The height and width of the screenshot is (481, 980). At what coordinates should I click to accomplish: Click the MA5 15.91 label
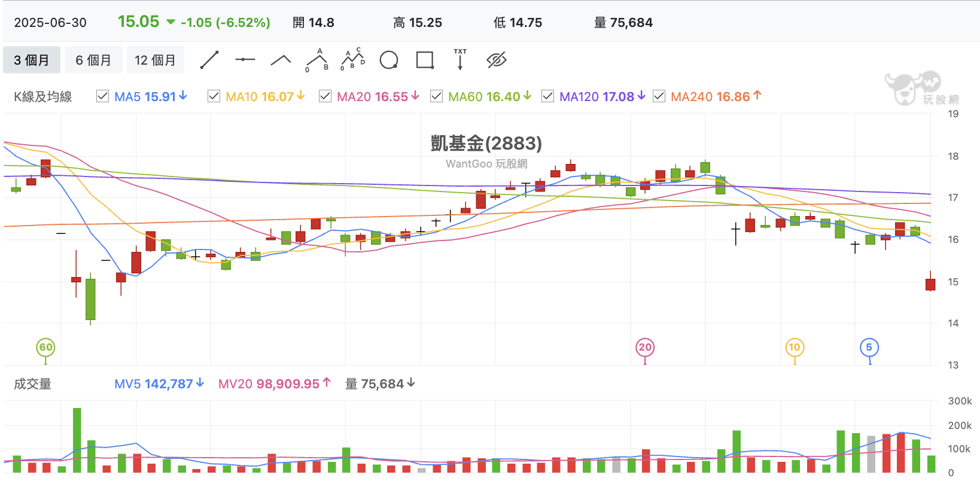click(x=151, y=96)
